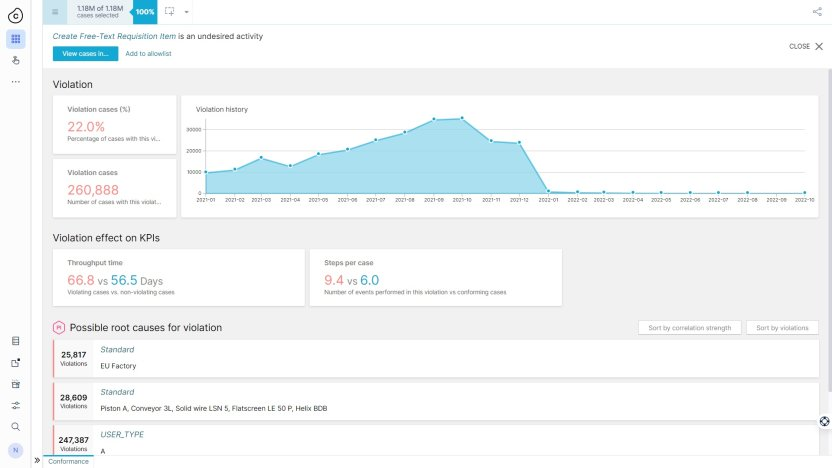832x468 pixels.
Task: Click the help lifebuoy icon
Action: 824,421
